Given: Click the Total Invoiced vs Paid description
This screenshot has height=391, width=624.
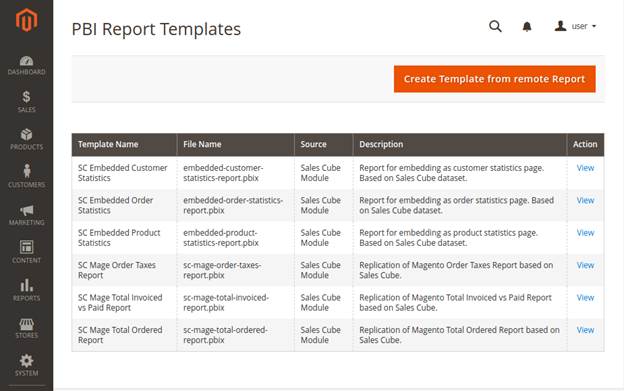Looking at the screenshot, I should 456,303.
